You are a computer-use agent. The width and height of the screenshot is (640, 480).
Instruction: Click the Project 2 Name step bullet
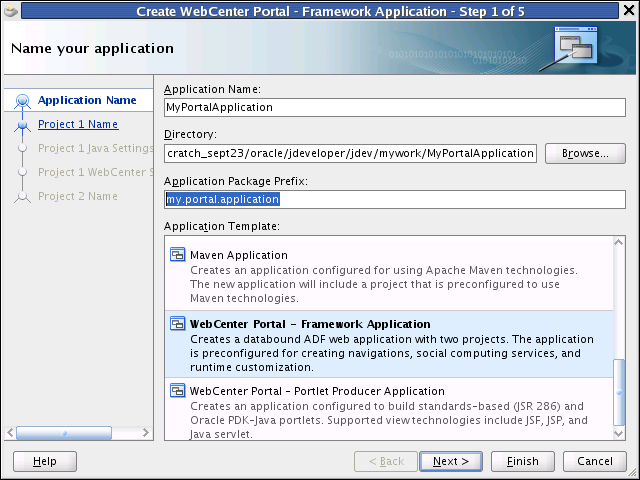coord(22,197)
